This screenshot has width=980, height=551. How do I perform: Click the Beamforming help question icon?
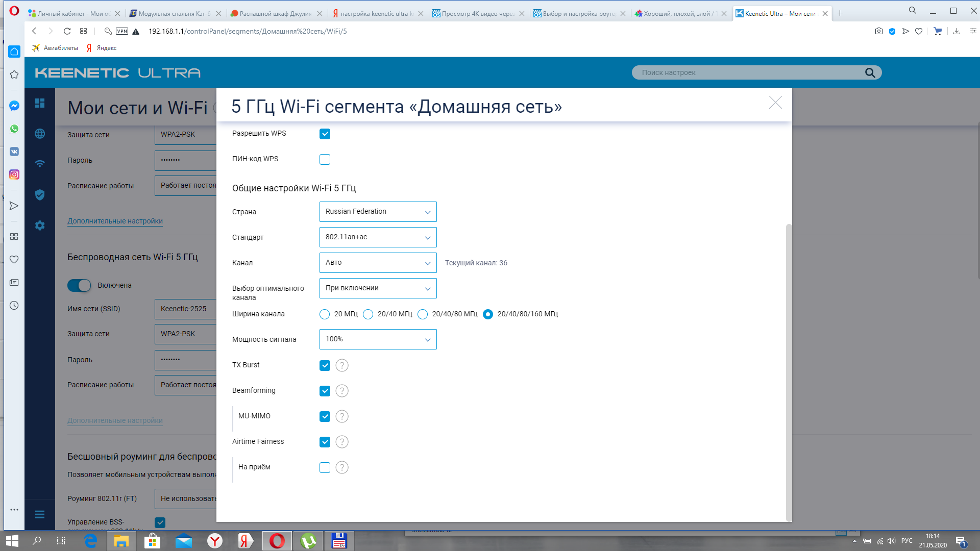(x=342, y=391)
